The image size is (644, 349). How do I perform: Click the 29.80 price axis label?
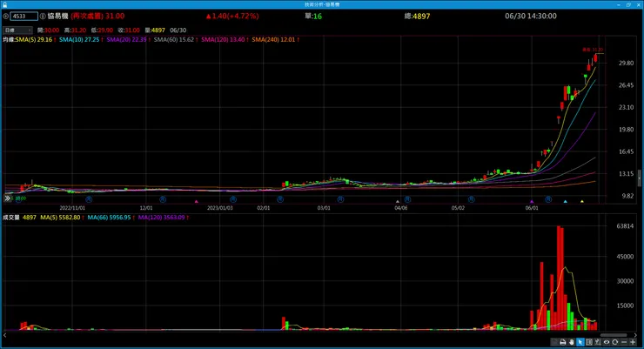627,64
